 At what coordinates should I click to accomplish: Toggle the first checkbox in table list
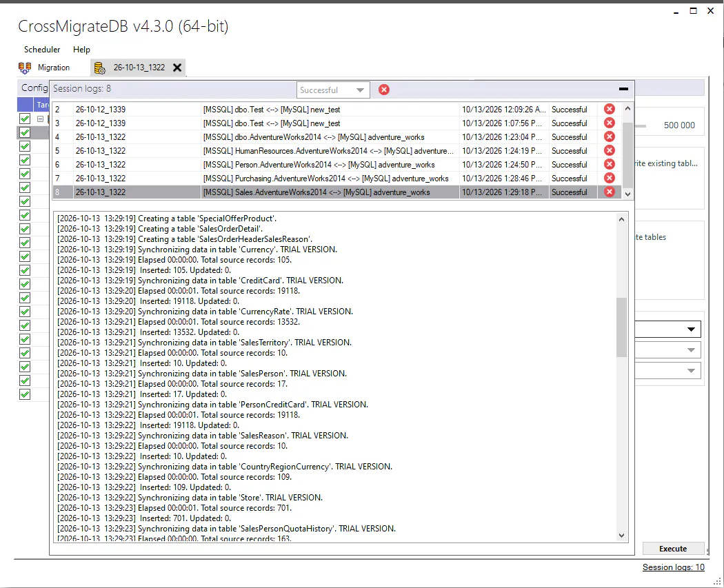(x=25, y=119)
